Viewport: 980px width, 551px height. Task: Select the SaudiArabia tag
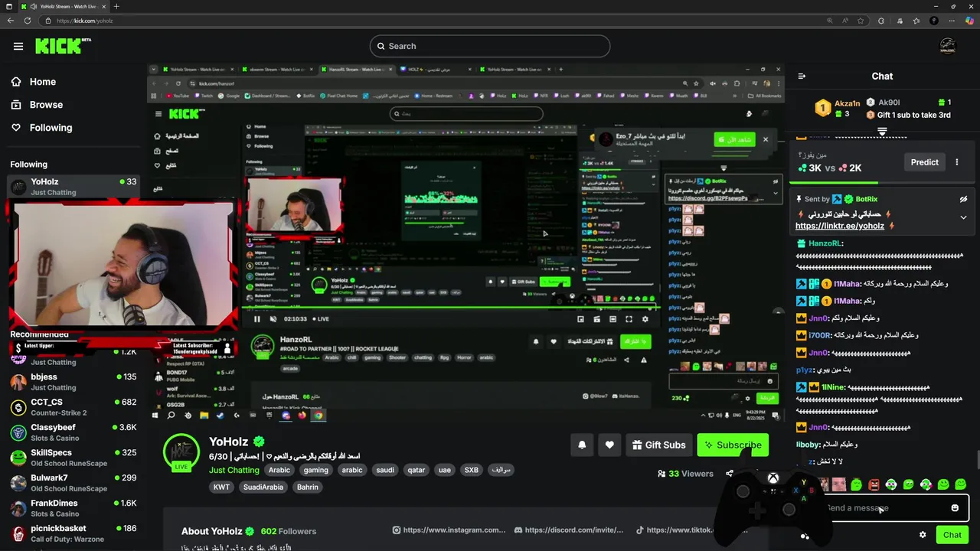pos(263,487)
